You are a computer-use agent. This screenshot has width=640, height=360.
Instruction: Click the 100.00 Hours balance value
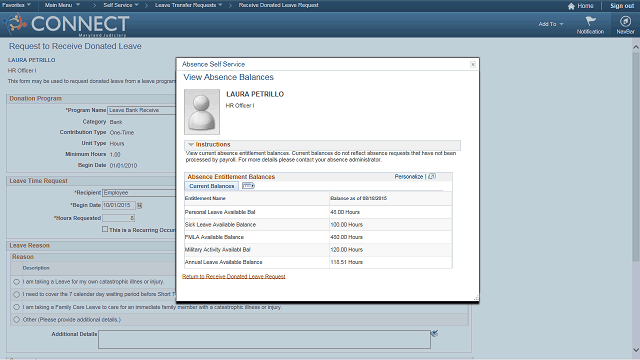347,225
